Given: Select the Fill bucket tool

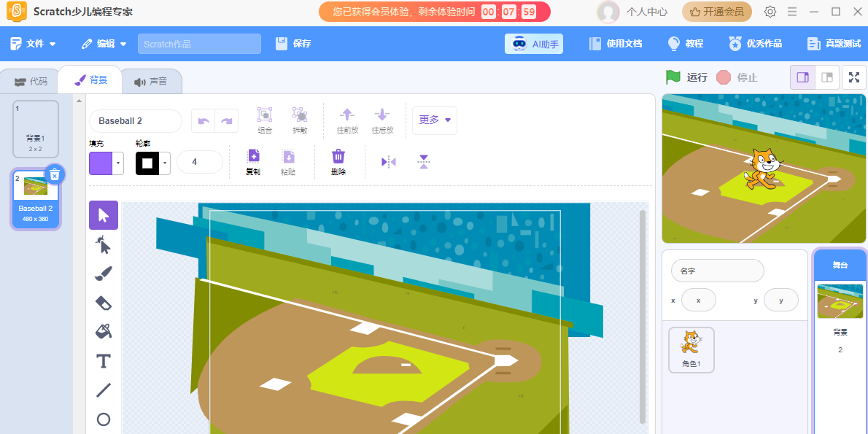Looking at the screenshot, I should pyautogui.click(x=103, y=331).
